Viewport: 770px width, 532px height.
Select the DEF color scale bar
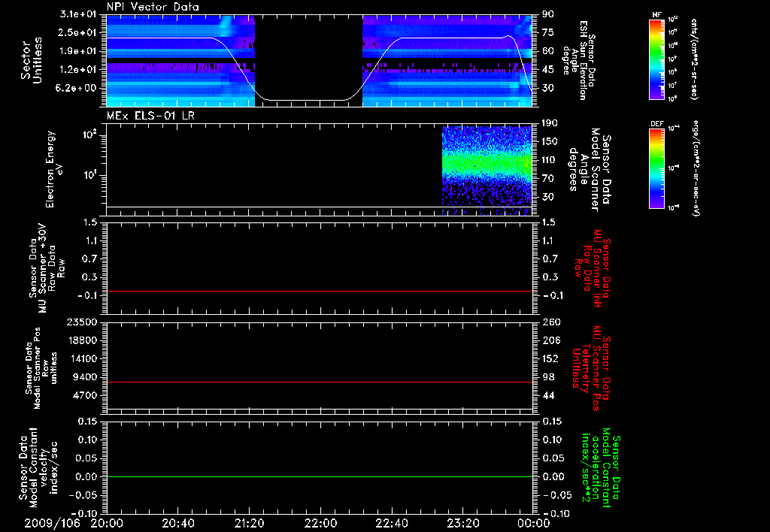click(x=656, y=168)
